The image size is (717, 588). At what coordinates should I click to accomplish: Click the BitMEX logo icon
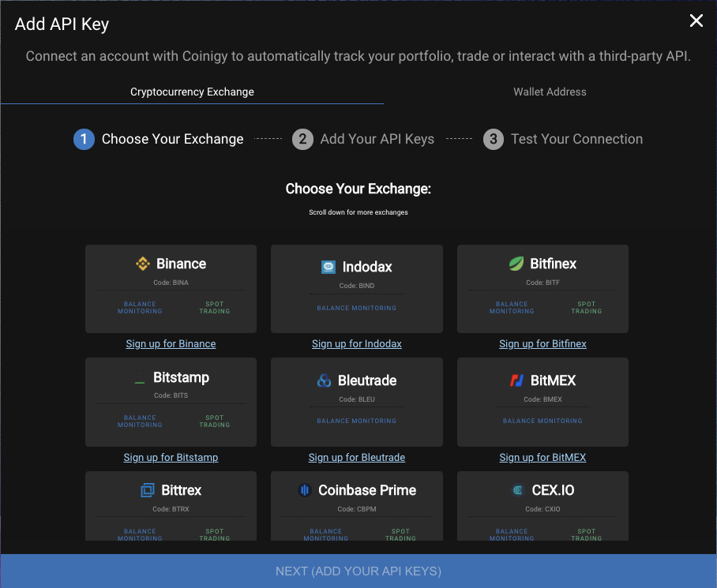coord(516,380)
